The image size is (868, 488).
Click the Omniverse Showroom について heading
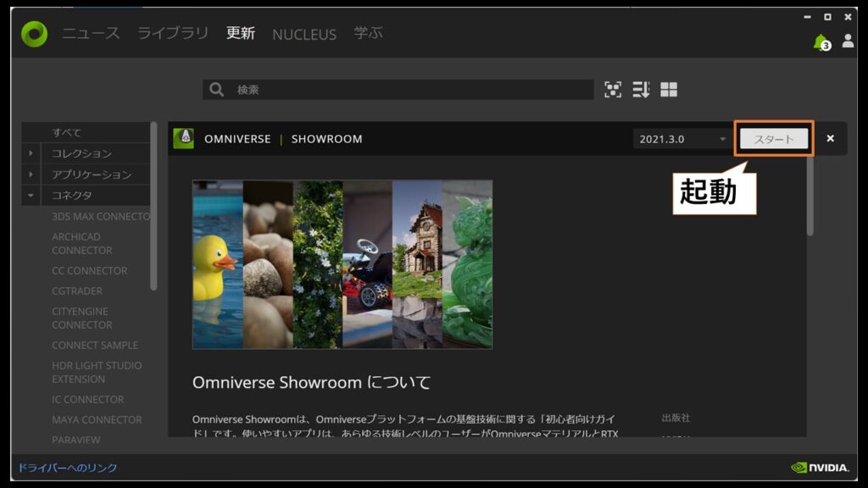(x=311, y=382)
